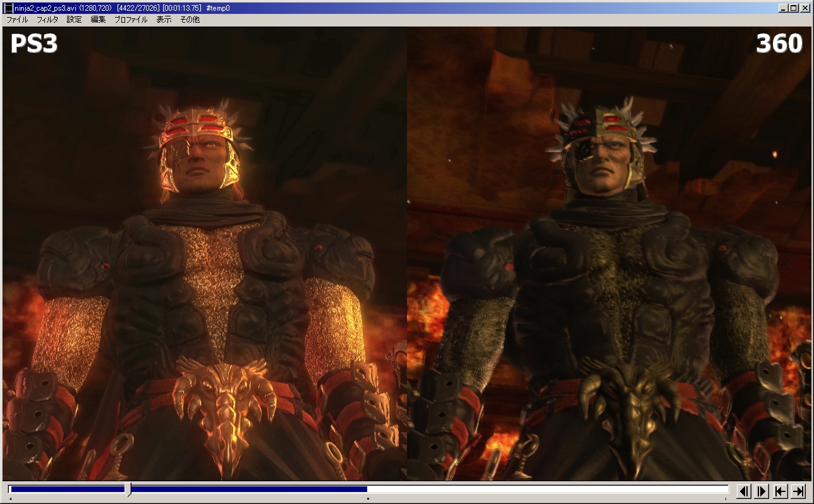The height and width of the screenshot is (504, 814).
Task: Maximize the AviUtl window
Action: pyautogui.click(x=793, y=8)
